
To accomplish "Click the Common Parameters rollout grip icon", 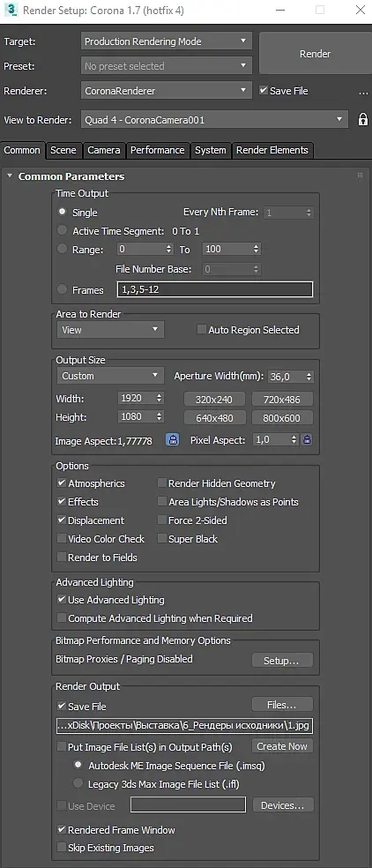I will point(361,176).
